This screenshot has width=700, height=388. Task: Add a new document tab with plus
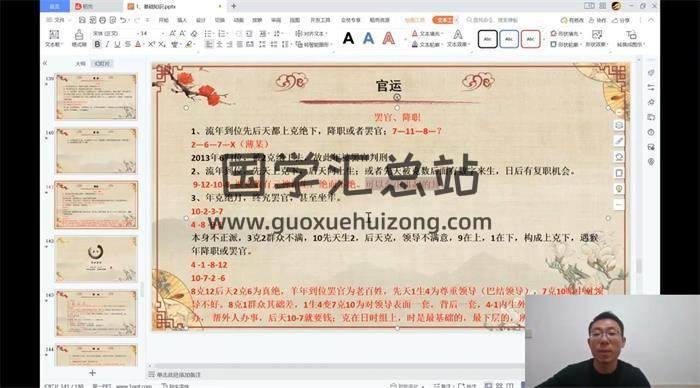coord(233,6)
